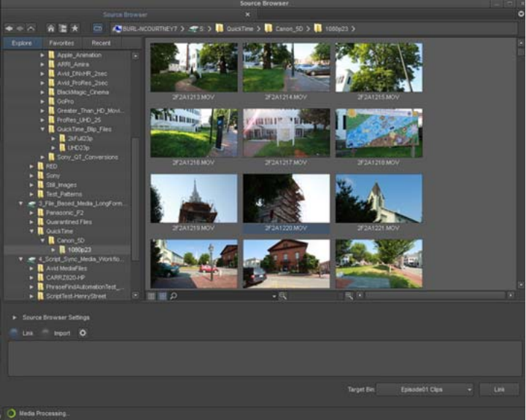This screenshot has width=526, height=420.
Task: Select clip thumbnail 2F2A1213.MOV
Action: pos(194,67)
